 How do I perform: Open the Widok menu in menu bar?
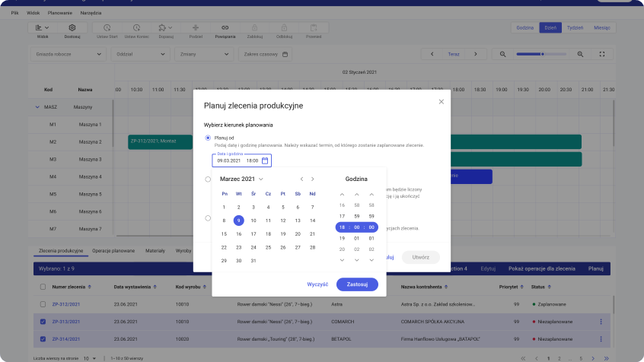[x=33, y=13]
